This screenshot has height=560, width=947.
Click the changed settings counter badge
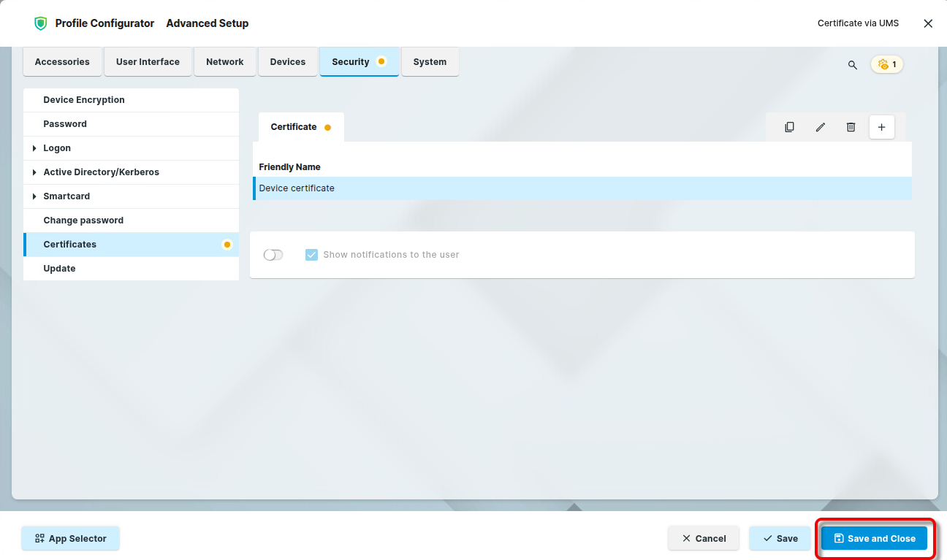tap(887, 64)
